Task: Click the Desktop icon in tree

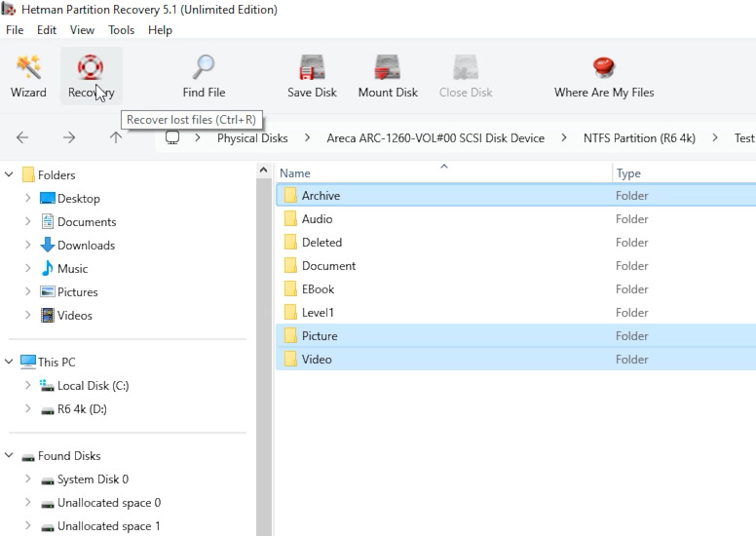Action: point(47,198)
